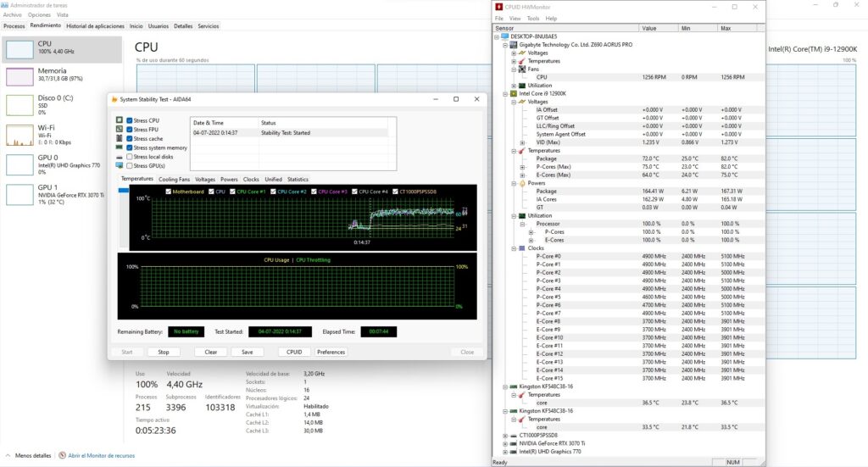The image size is (868, 467).
Task: Enable the Stress local disks checkbox
Action: coord(130,157)
